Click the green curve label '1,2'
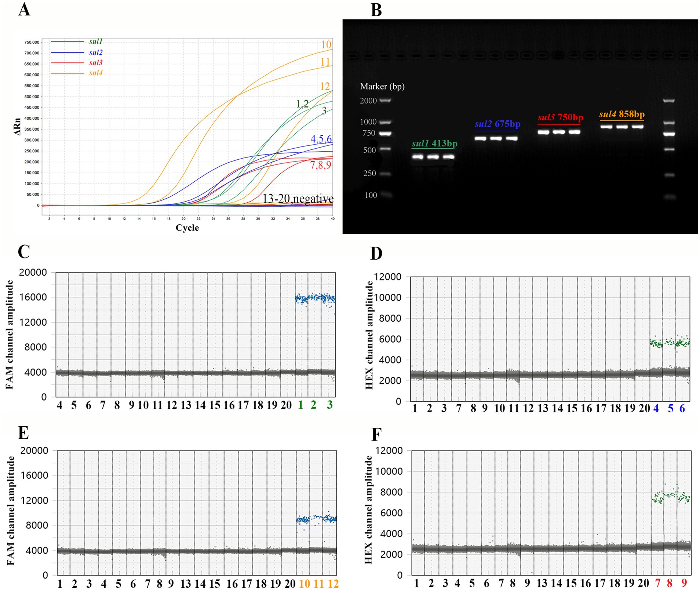This screenshot has height=590, width=700. click(x=302, y=104)
